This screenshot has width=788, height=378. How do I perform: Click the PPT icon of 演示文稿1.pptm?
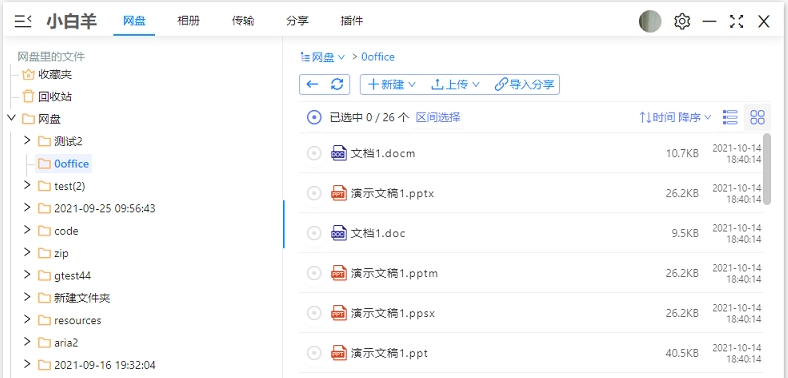point(339,273)
